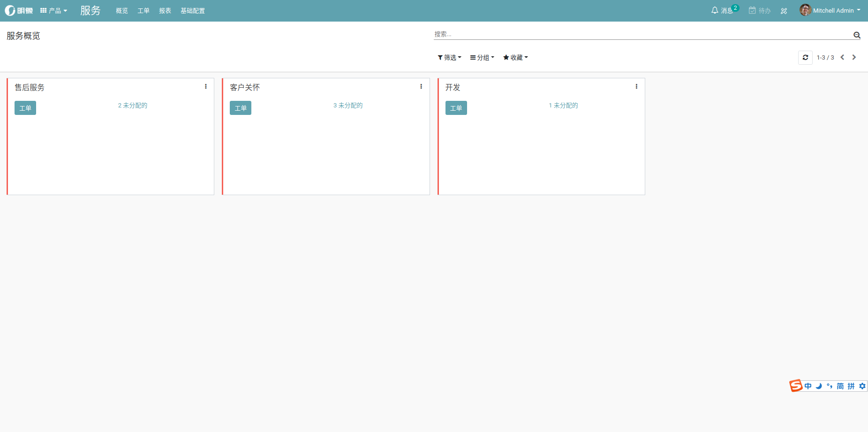
Task: Open the kebab menu on 售后服务 card
Action: [205, 86]
